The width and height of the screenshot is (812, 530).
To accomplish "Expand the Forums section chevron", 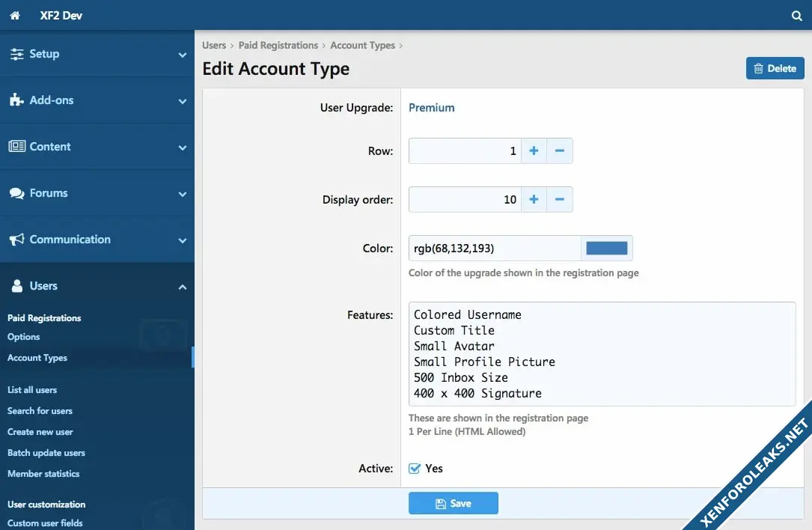I will [x=182, y=194].
